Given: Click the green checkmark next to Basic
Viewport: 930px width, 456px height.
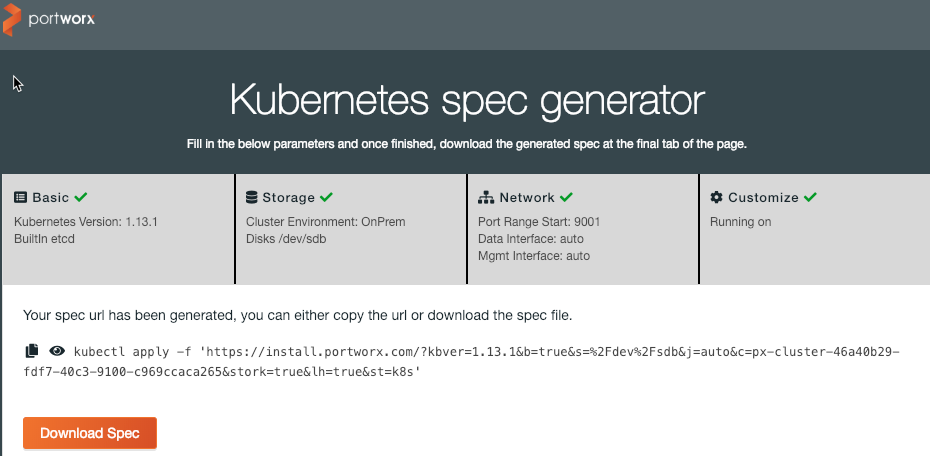Looking at the screenshot, I should coord(81,197).
